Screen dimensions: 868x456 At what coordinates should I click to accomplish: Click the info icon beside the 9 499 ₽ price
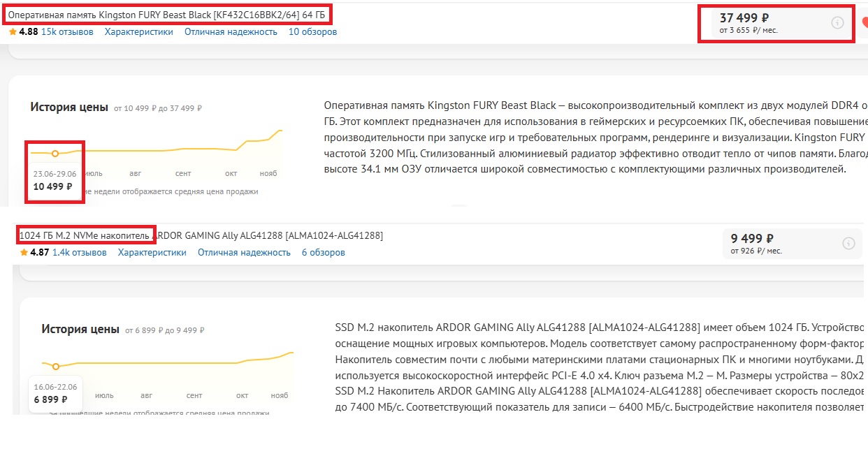[x=848, y=243]
